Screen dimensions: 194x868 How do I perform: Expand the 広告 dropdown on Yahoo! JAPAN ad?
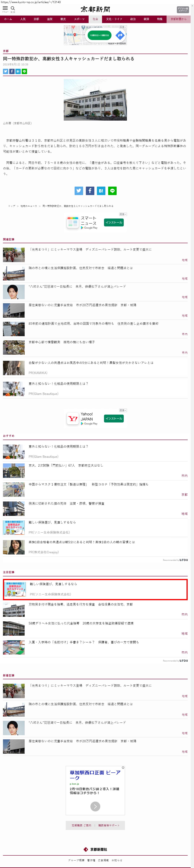pos(123,410)
